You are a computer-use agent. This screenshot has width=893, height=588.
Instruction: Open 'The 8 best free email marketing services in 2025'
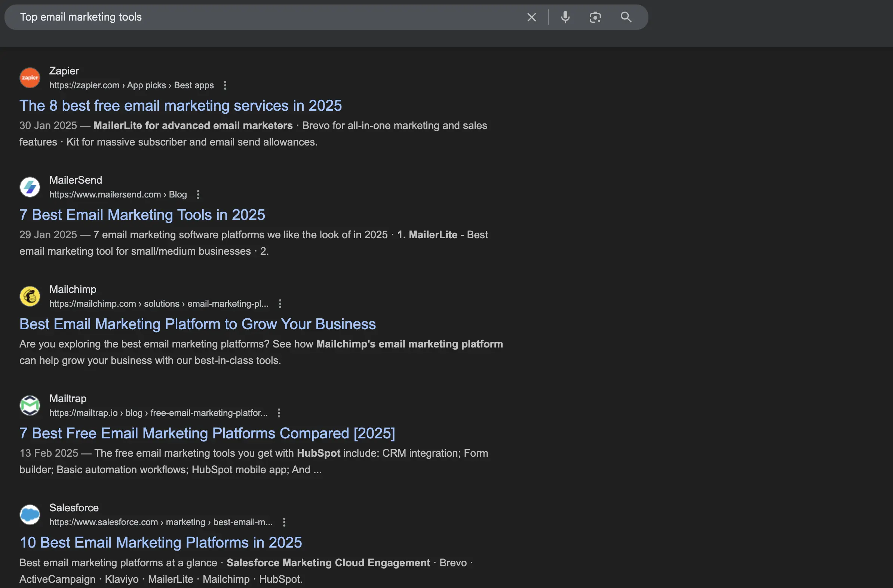[181, 106]
